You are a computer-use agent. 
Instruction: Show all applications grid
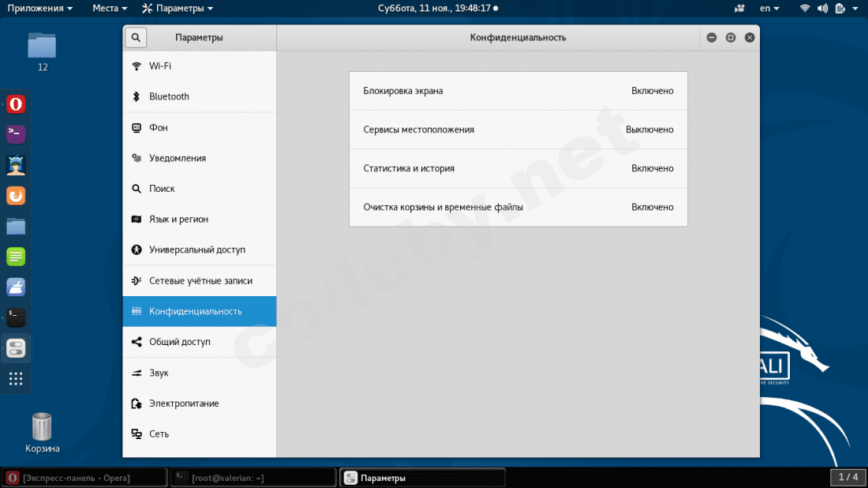[x=16, y=379]
